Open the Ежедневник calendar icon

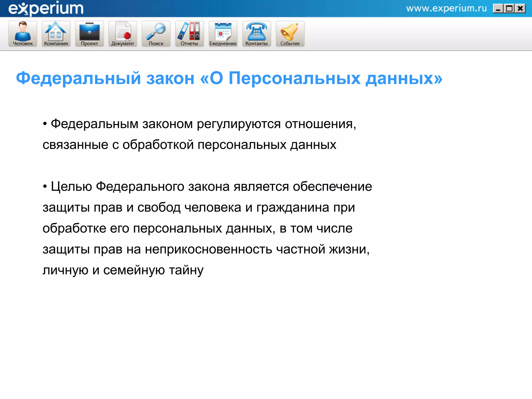tap(223, 31)
